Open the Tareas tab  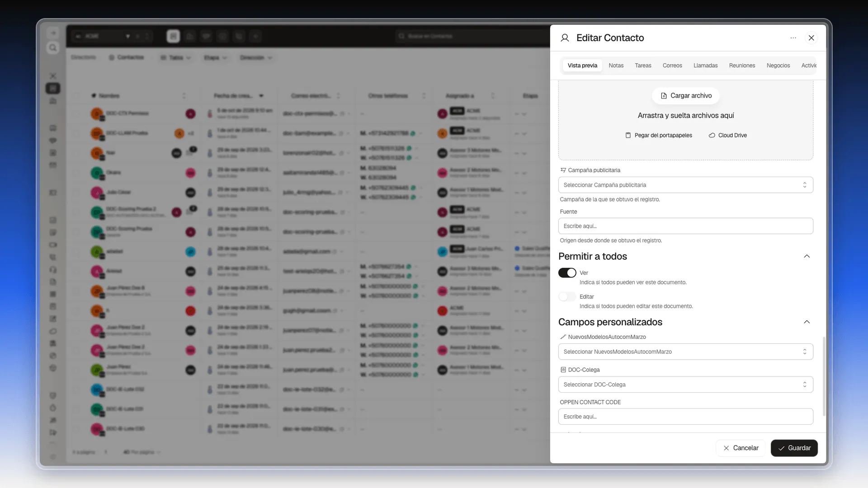643,66
